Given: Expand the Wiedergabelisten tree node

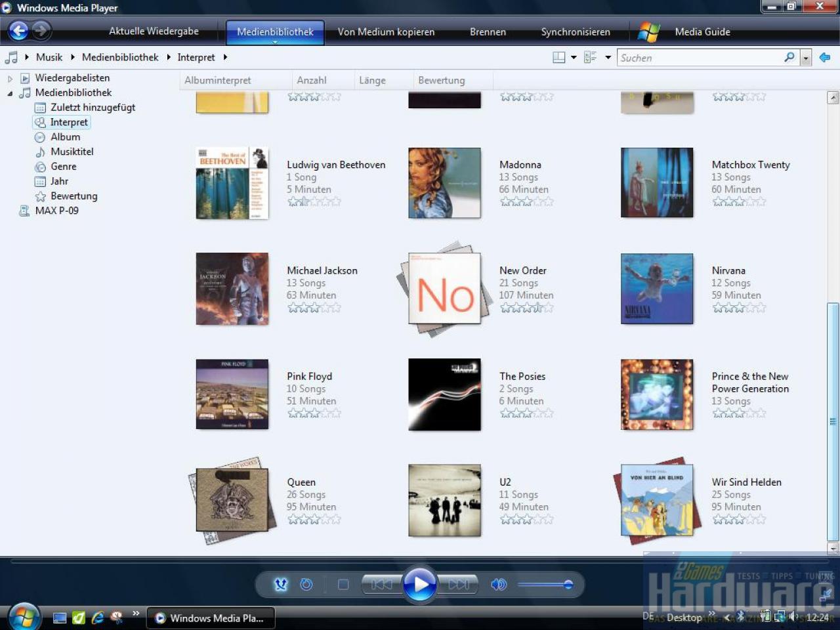Looking at the screenshot, I should coord(10,78).
